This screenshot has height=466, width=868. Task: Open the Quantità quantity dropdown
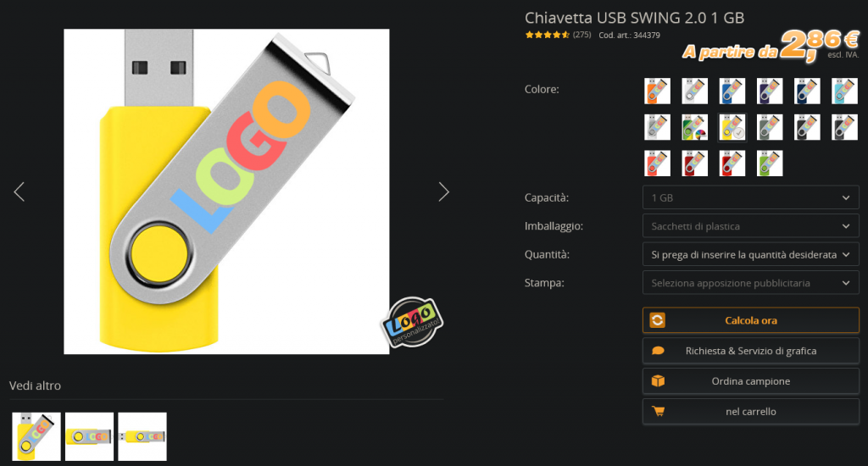point(751,254)
